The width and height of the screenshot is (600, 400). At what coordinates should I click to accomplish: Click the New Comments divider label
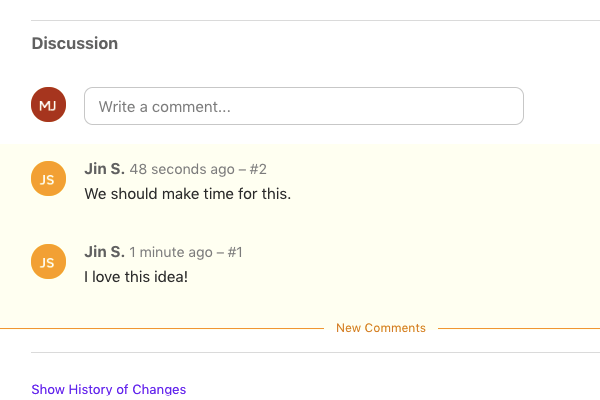point(381,328)
